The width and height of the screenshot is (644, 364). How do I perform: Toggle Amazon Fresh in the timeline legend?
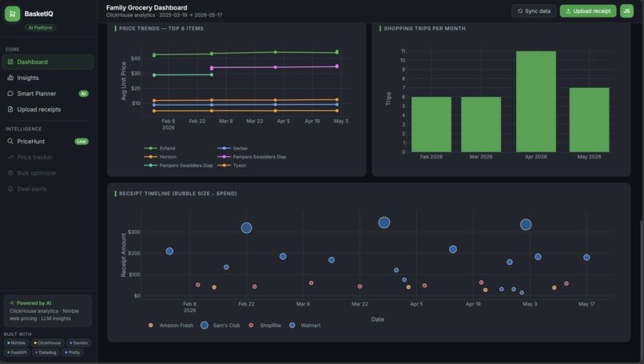170,326
